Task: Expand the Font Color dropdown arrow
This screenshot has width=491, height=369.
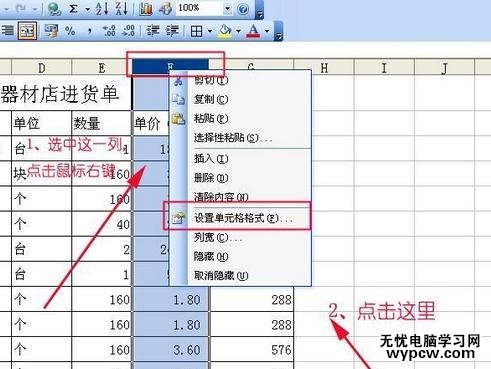Action: [267, 31]
